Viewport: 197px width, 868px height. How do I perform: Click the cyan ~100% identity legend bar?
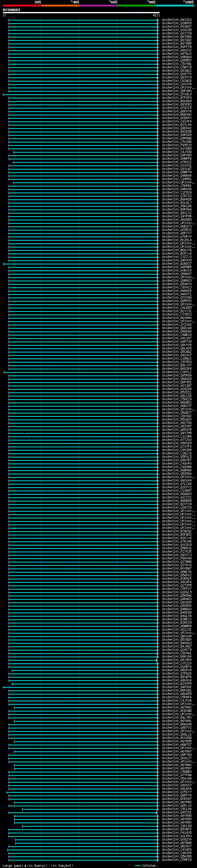coord(175,6)
